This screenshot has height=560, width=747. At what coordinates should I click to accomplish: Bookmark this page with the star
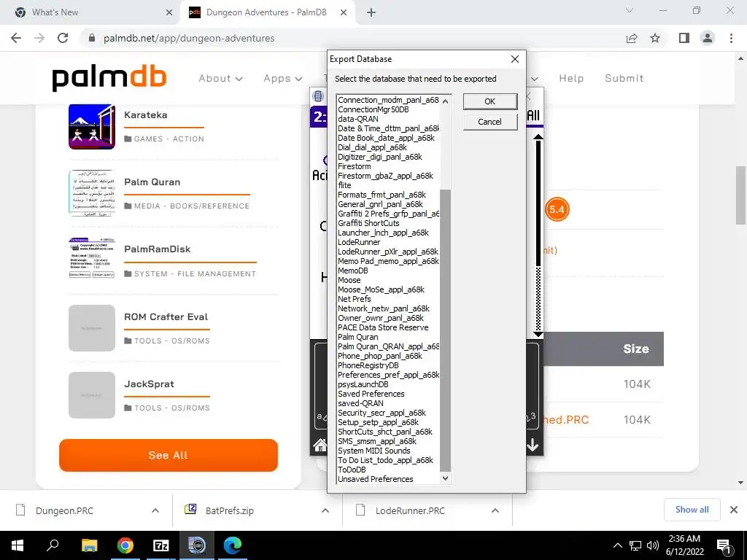pyautogui.click(x=655, y=38)
